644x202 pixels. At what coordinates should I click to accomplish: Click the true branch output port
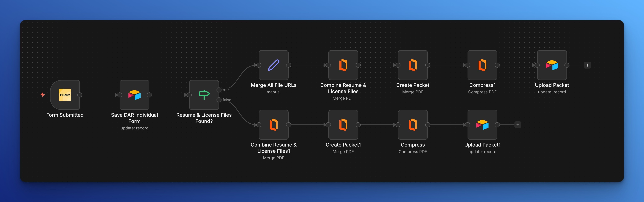(x=219, y=90)
